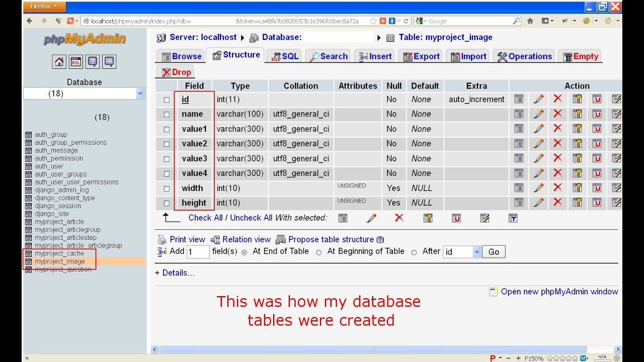Image resolution: width=644 pixels, height=362 pixels.
Task: Click the pencil edit icon for id row
Action: tap(538, 99)
